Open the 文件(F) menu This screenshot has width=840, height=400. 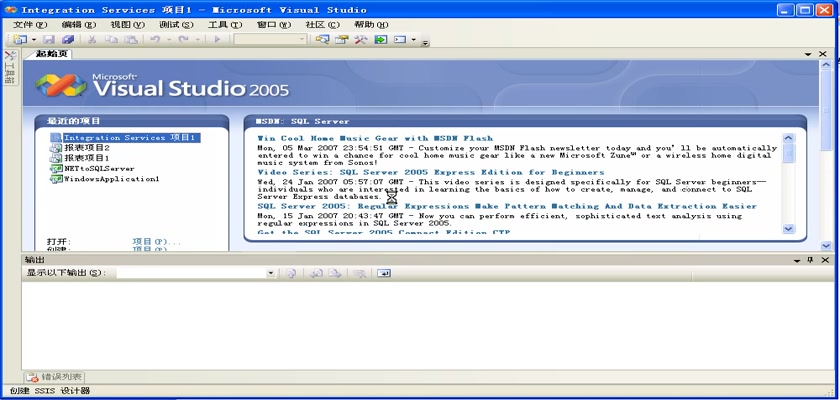[x=30, y=25]
